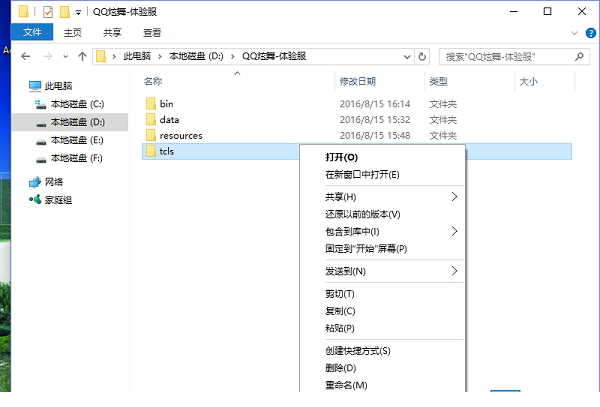Open the Quick Access Toolbar customize dropdown
The width and height of the screenshot is (600, 407).
point(78,12)
